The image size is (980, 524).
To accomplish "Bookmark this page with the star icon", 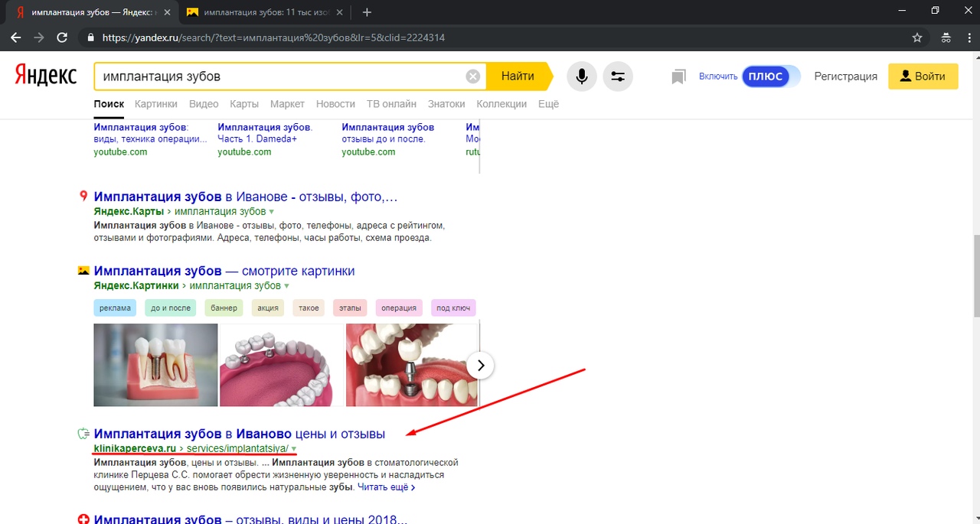I will tap(917, 37).
